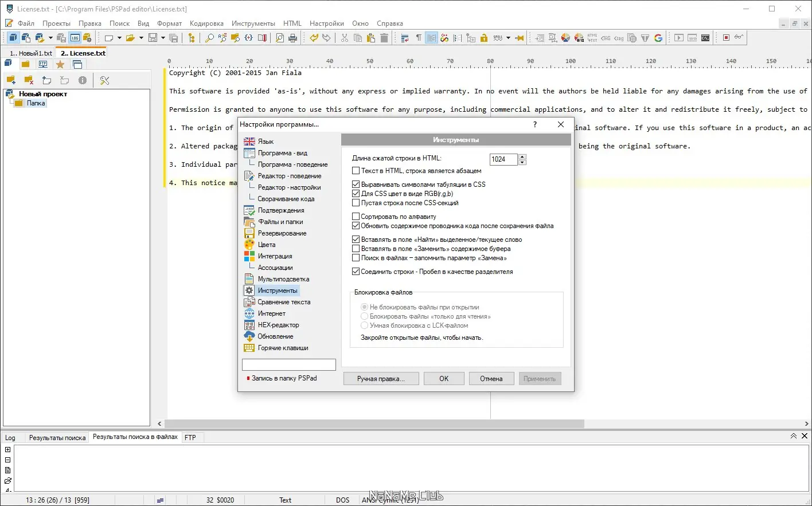Uncheck 'Вставлять в поле «Найти»' option

(x=356, y=240)
